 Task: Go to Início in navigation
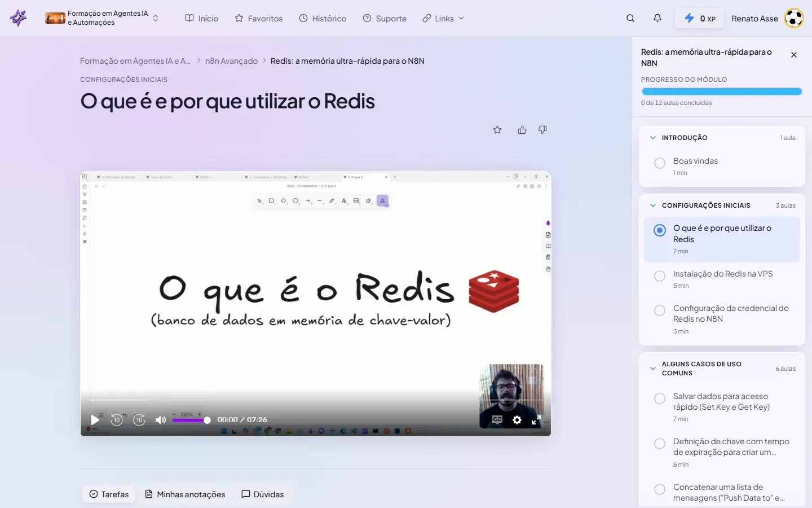pos(202,18)
